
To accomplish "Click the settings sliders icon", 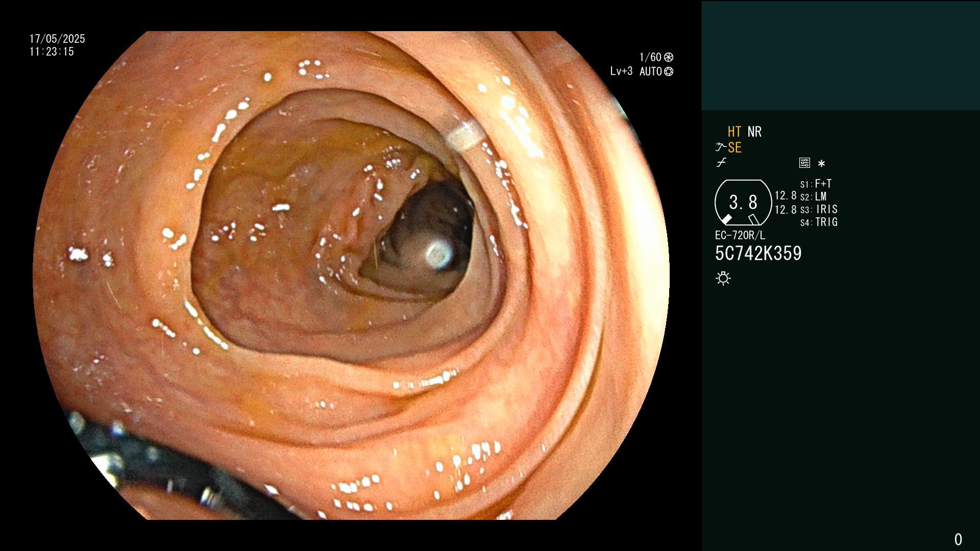I will 804,163.
